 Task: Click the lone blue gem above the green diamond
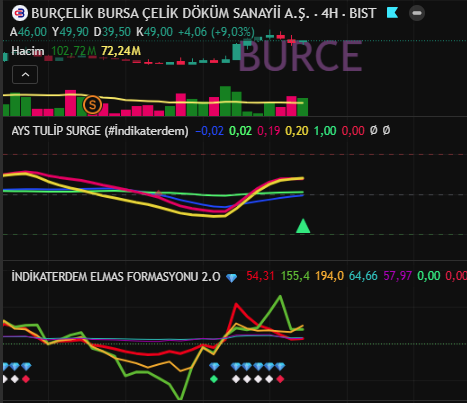tap(214, 367)
